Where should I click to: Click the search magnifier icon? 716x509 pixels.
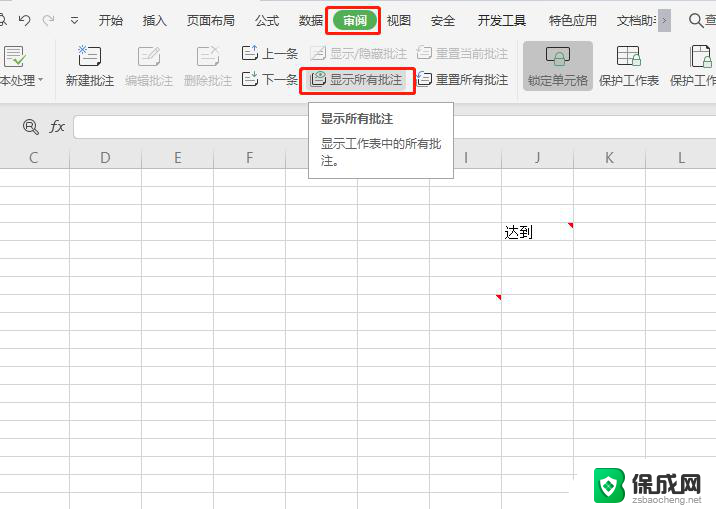(x=695, y=21)
